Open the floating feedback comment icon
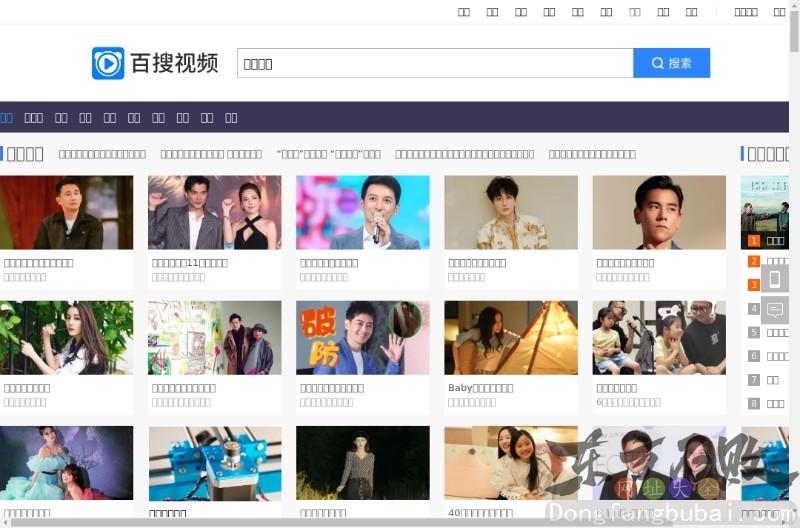The image size is (800, 528). pyautogui.click(x=774, y=309)
